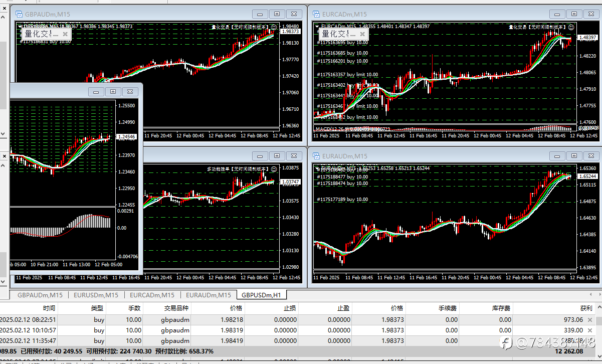602x364 pixels.
Task: Sort orders by 类型 column header
Action: pos(82,308)
